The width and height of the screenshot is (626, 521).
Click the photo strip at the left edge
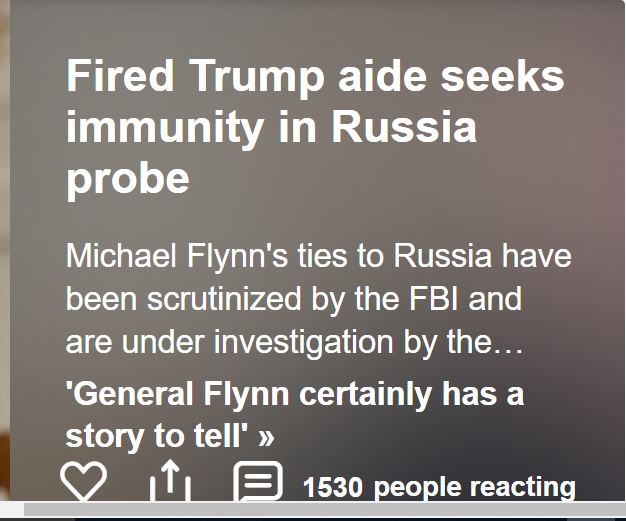click(4, 250)
